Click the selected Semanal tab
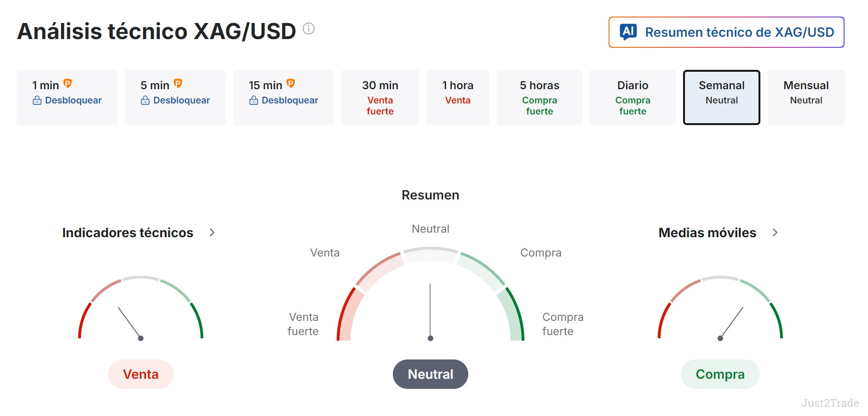This screenshot has width=868, height=416. [x=721, y=97]
